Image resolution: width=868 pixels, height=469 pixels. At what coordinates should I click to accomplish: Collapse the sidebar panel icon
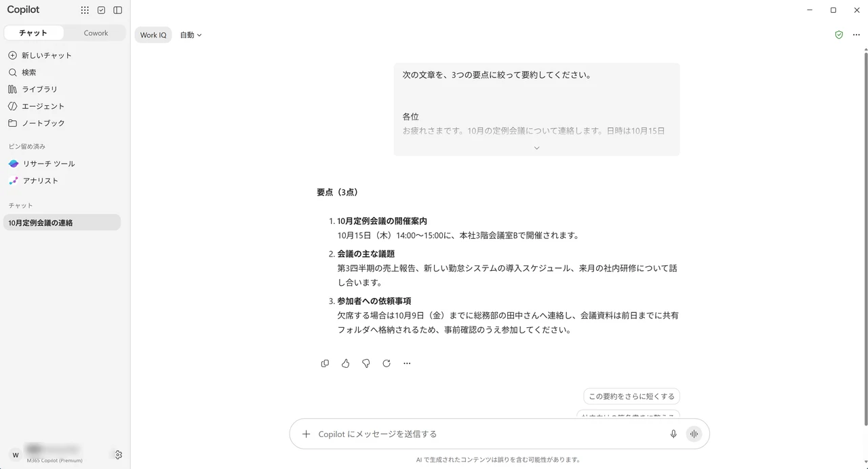click(118, 10)
